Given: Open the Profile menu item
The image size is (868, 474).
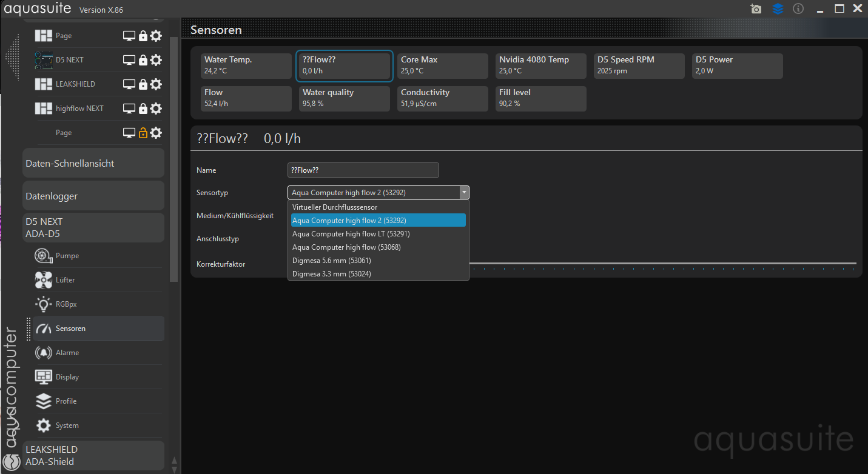Looking at the screenshot, I should [66, 401].
